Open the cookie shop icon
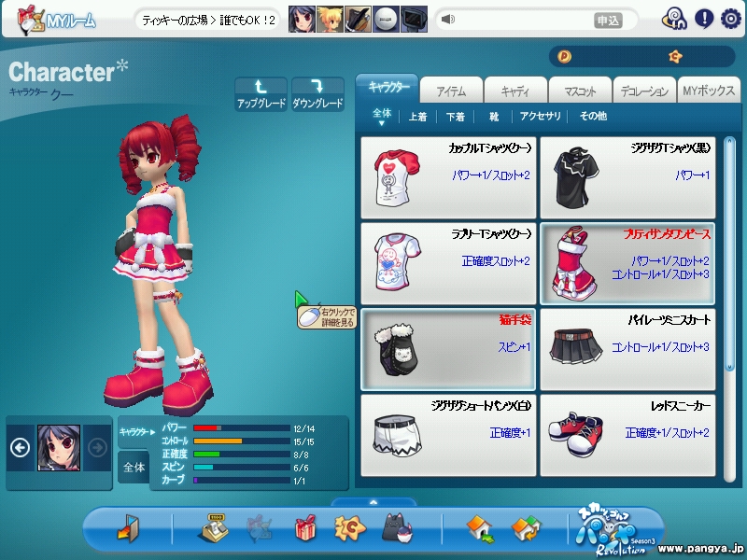Viewport: 747px width, 560px height. pos(350,528)
